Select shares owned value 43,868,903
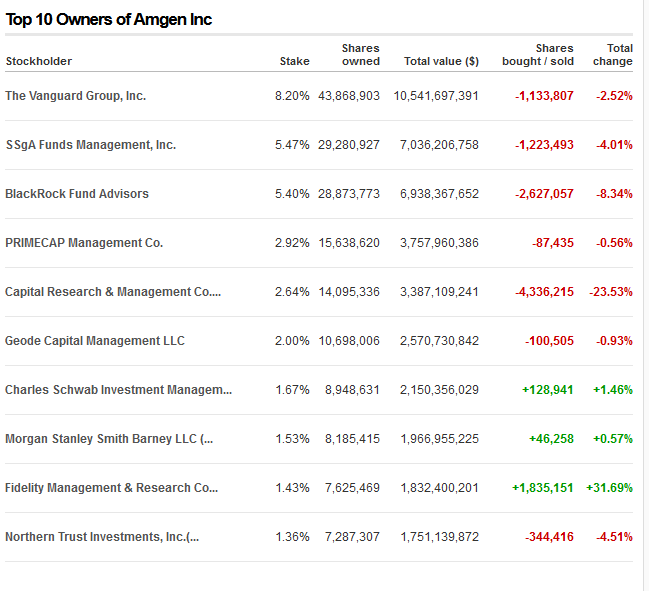The image size is (649, 591). [349, 96]
